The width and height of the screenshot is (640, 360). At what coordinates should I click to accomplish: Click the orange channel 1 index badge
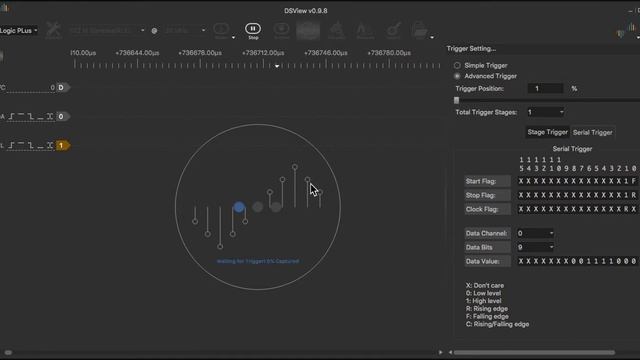pyautogui.click(x=62, y=146)
